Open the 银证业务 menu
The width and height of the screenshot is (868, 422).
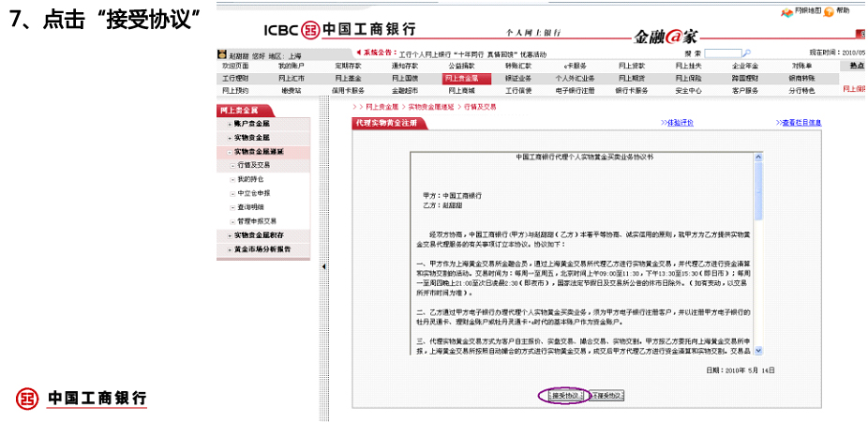pos(517,78)
